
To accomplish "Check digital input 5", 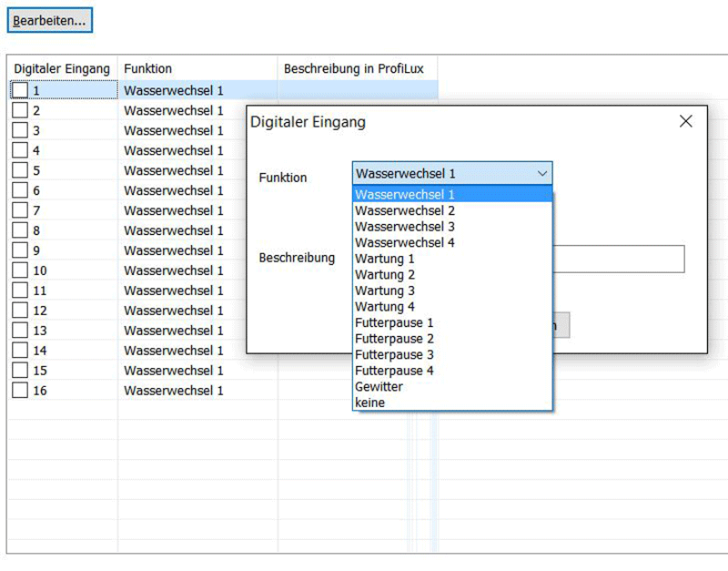I will (x=21, y=170).
